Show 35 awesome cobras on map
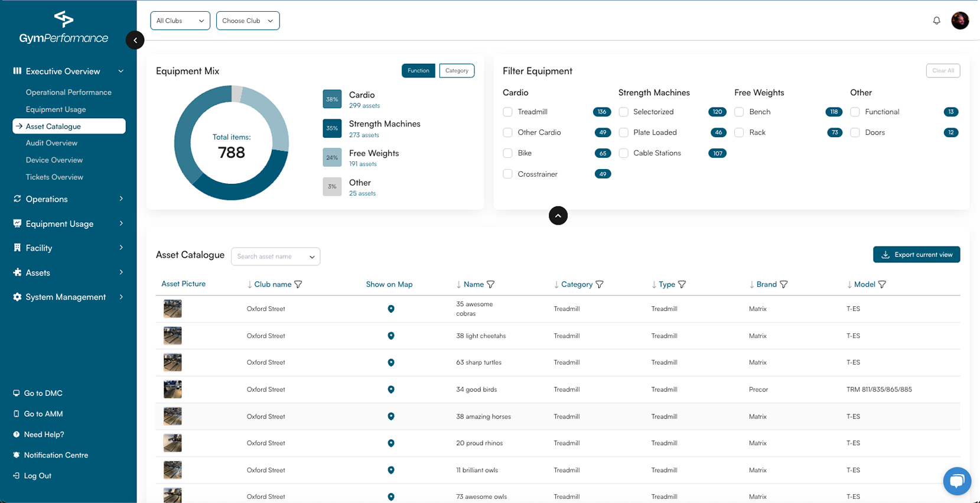980x503 pixels. (391, 309)
